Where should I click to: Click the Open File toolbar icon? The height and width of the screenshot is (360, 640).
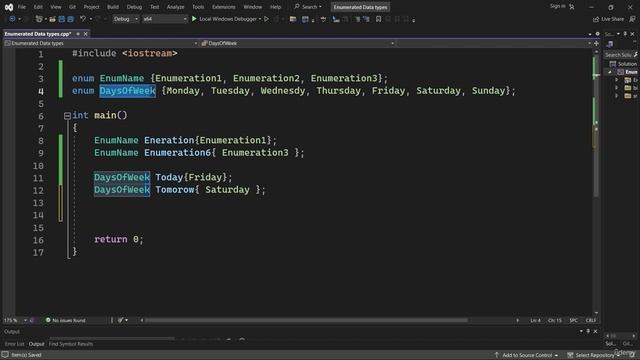52,19
